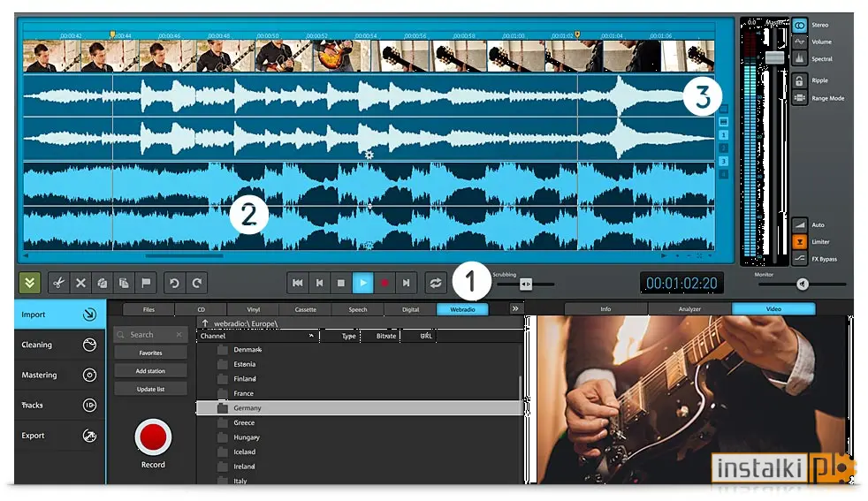Toggle Volume curve mode
This screenshot has height=501, width=868.
tap(799, 42)
